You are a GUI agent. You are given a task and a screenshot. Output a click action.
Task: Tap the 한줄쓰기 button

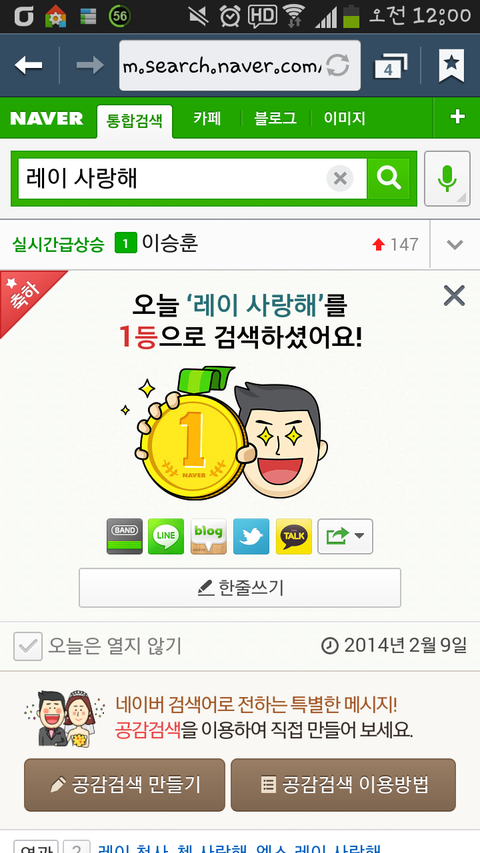coord(240,588)
